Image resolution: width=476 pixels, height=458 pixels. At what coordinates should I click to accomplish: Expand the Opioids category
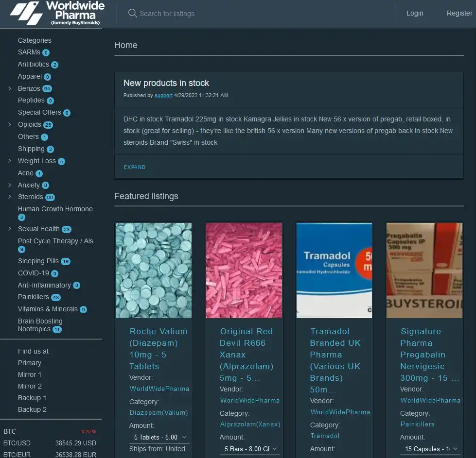(x=9, y=124)
